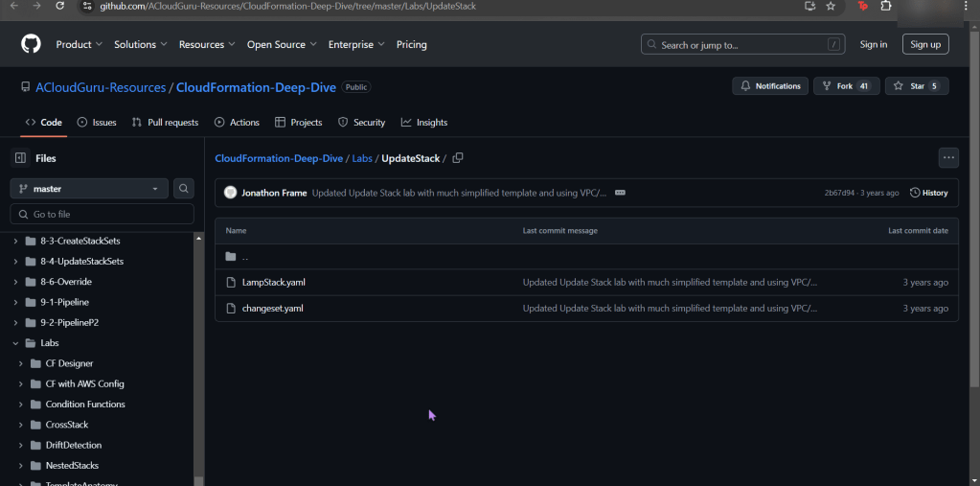Open the master branch dropdown
Viewport: 980px width, 486px height.
click(89, 189)
